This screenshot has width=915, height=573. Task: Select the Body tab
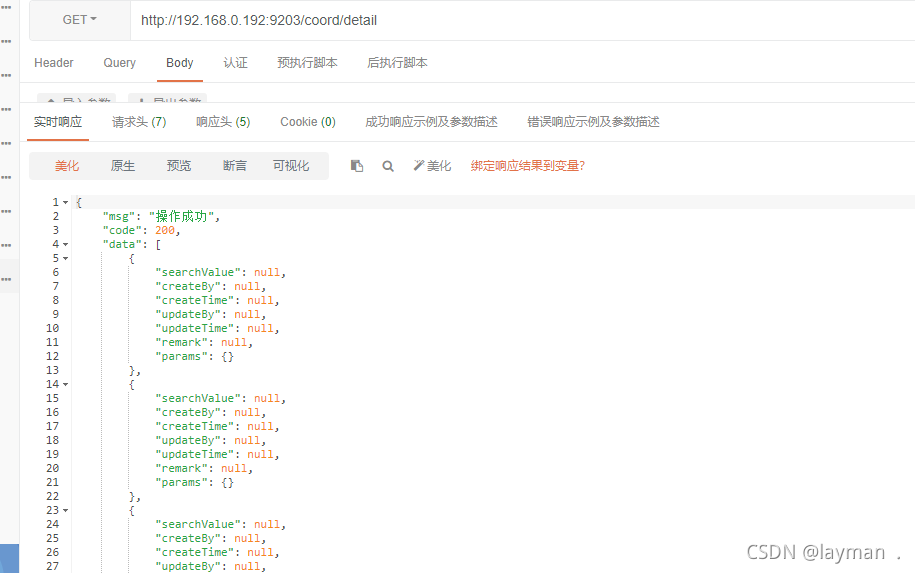coord(180,62)
